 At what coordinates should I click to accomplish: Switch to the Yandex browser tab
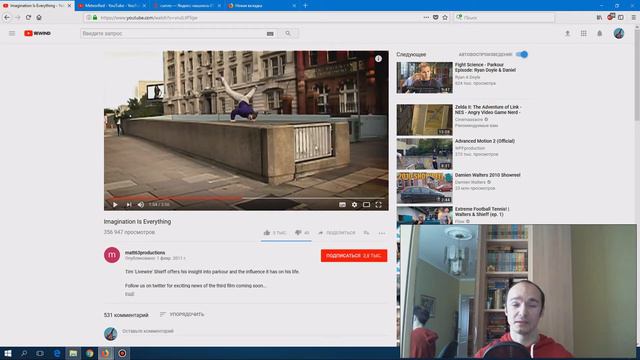click(x=187, y=6)
